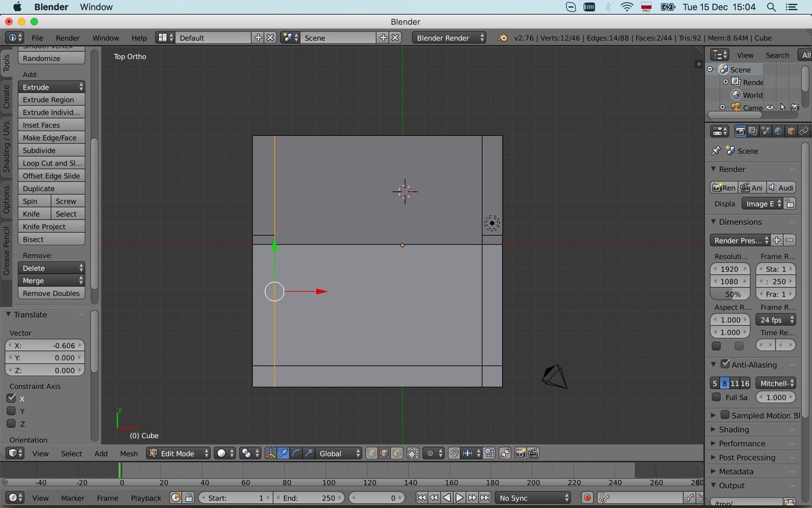This screenshot has height=508, width=812.
Task: Disable the Anti-Aliasing checkbox
Action: click(725, 364)
